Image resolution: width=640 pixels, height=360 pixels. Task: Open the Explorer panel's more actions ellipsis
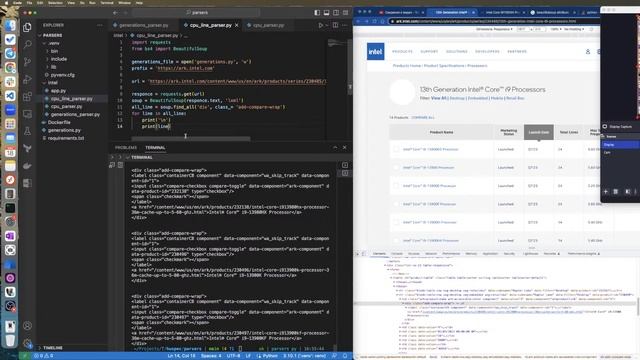100,25
